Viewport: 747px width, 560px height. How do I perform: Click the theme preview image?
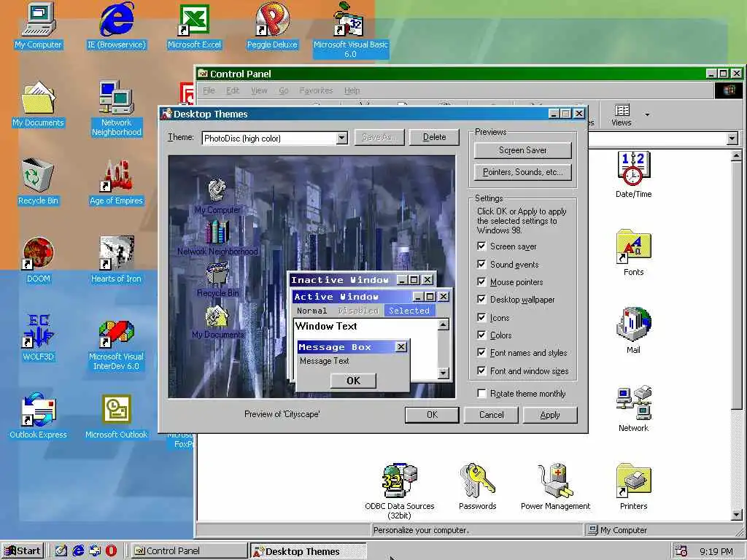[x=311, y=276]
